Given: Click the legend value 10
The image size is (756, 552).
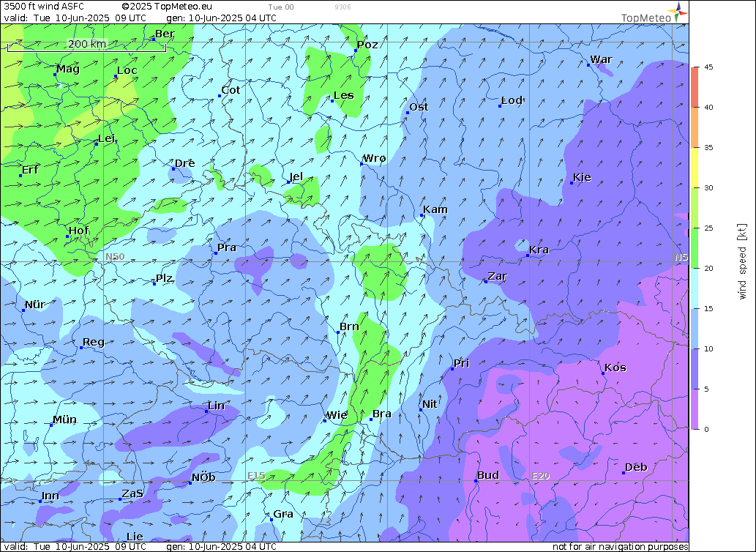Looking at the screenshot, I should tap(708, 348).
